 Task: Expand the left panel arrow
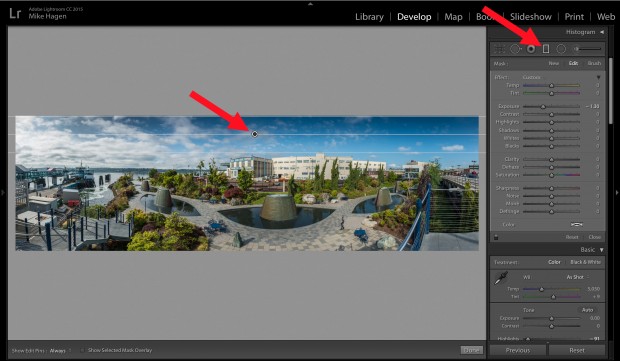[x=3, y=193]
